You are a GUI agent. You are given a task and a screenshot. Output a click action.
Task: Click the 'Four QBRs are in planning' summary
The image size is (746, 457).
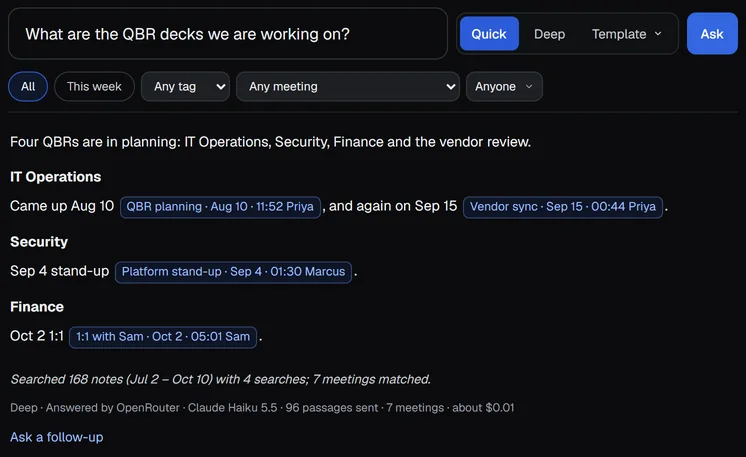pos(270,142)
